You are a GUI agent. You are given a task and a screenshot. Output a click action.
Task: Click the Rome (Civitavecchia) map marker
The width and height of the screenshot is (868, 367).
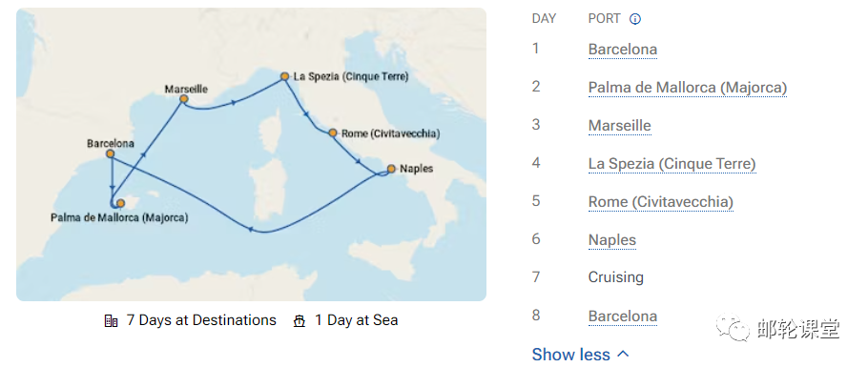coord(333,133)
